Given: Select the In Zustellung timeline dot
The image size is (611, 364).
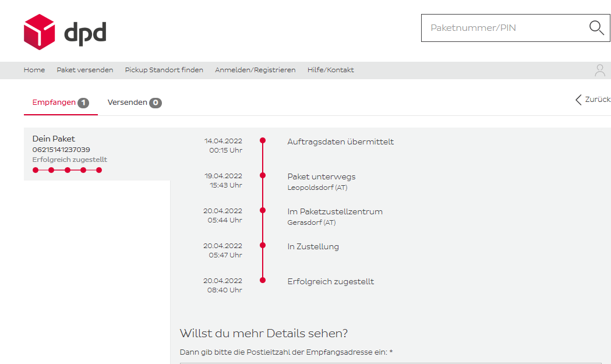Looking at the screenshot, I should [263, 245].
